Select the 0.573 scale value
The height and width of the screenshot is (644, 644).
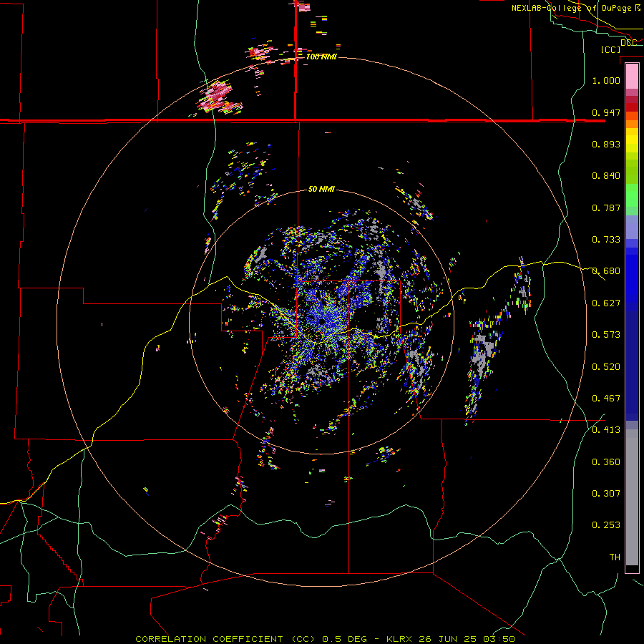[606, 335]
